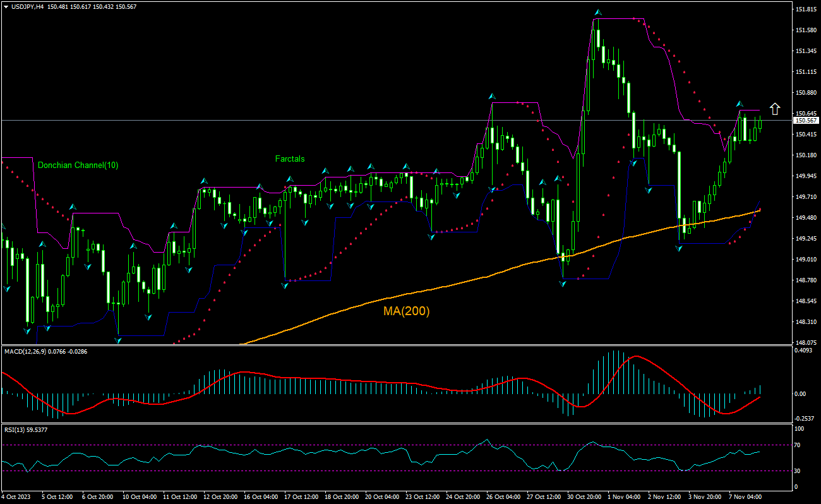This screenshot has height=504, width=821.
Task: Click the large white up arrow chart object
Action: tap(774, 109)
